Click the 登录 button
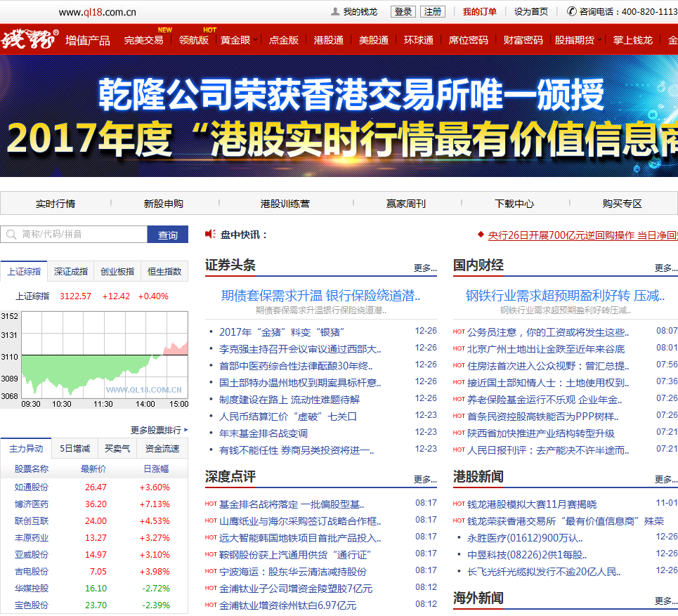 point(403,12)
